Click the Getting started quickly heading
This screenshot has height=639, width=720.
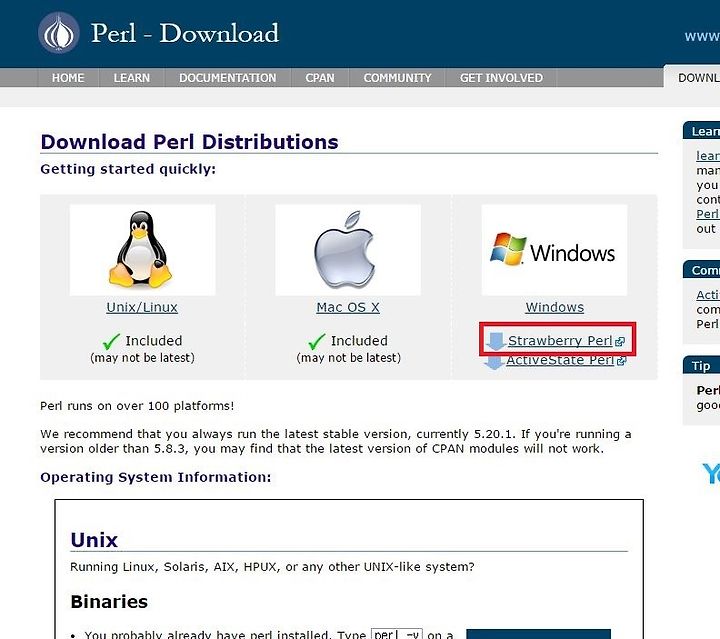point(128,169)
